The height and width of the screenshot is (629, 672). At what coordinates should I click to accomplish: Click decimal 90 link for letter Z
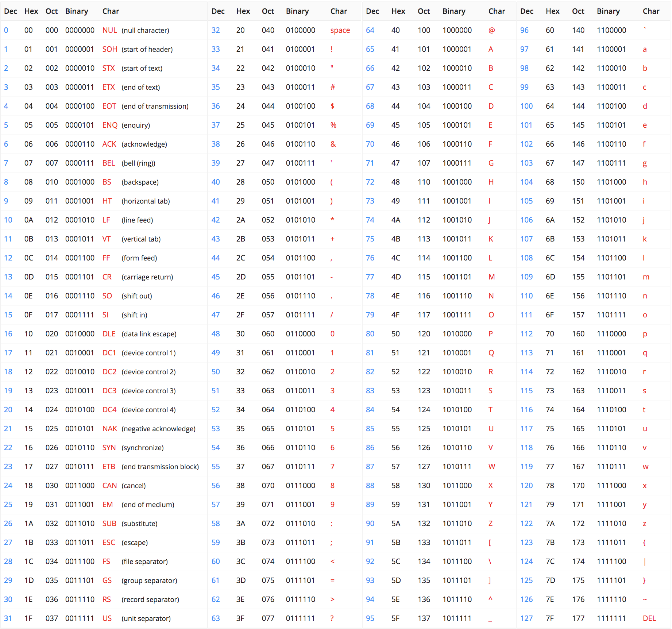370,523
